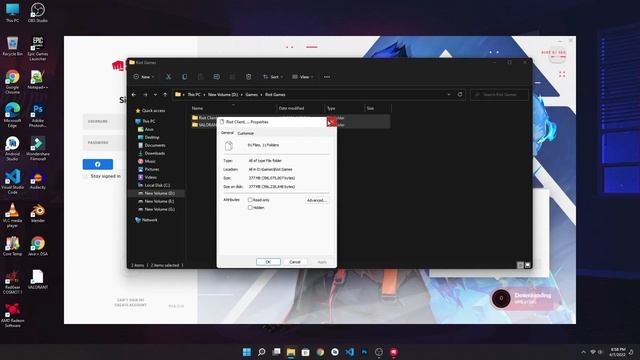
Task: Click the Cut icon in Explorer toolbar
Action: (168, 77)
